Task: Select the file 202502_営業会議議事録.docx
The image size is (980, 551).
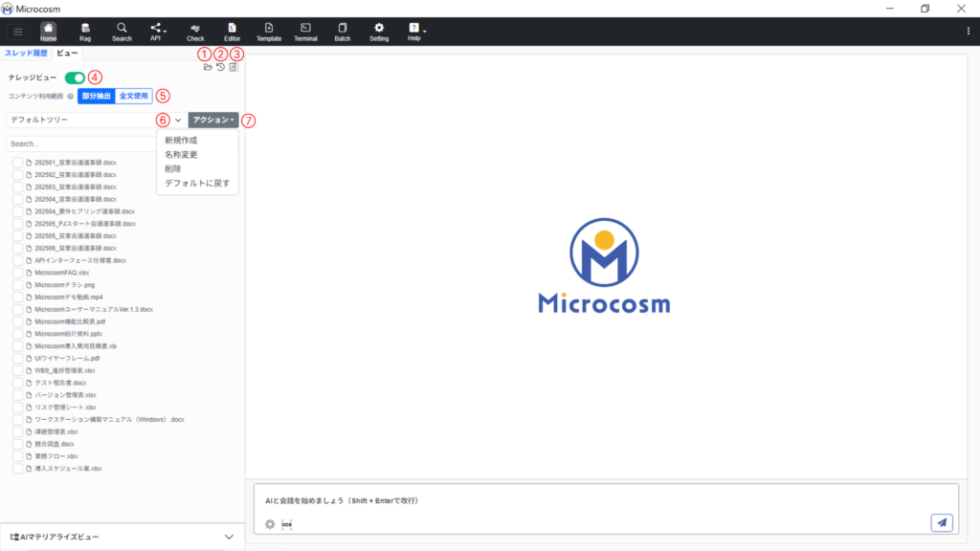Action: (x=76, y=175)
